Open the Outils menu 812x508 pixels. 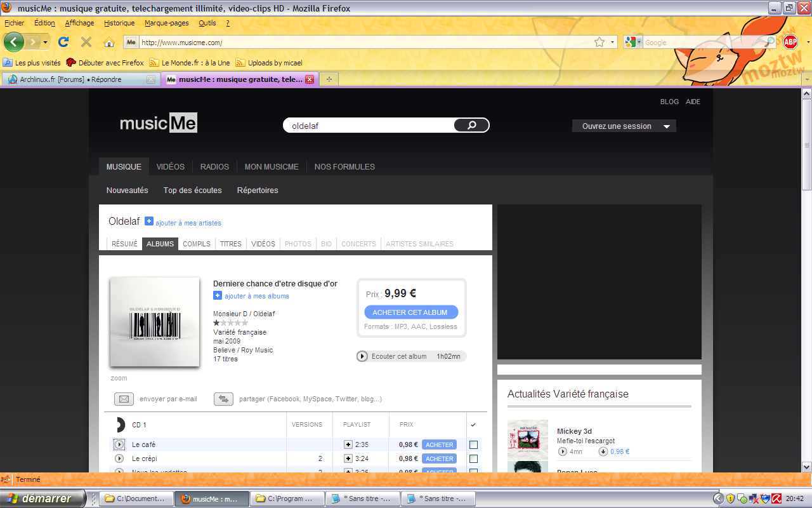(207, 23)
